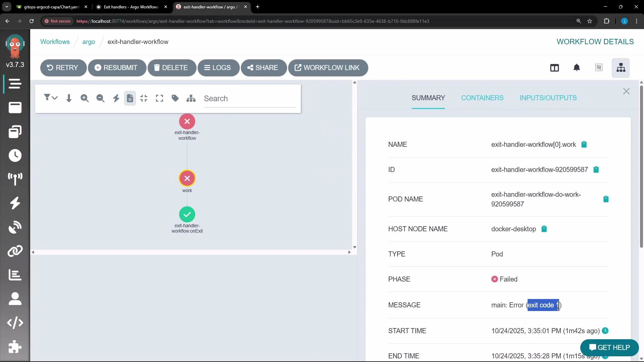Toggle node detail panels in the graph

[x=130, y=98]
